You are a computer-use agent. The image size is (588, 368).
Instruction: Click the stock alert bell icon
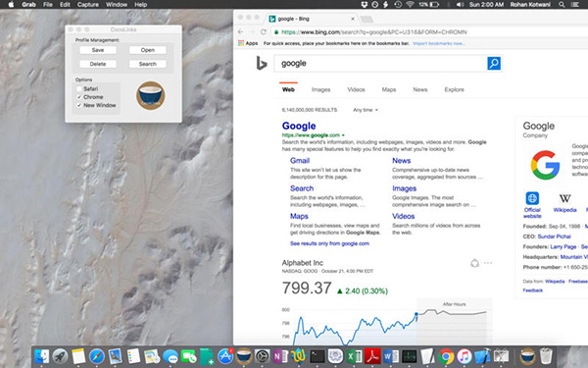point(474,263)
